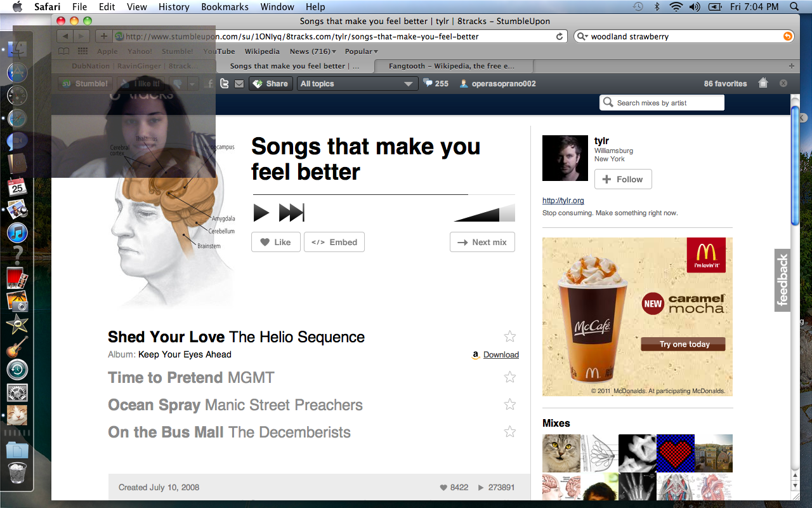Favorite the Time to Pretend track star

pos(509,377)
